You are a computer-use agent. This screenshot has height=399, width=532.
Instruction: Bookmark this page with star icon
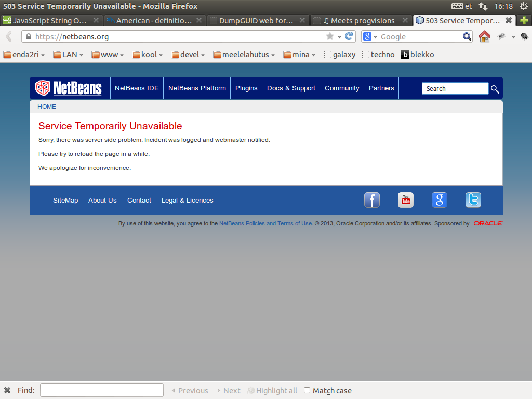tap(329, 36)
